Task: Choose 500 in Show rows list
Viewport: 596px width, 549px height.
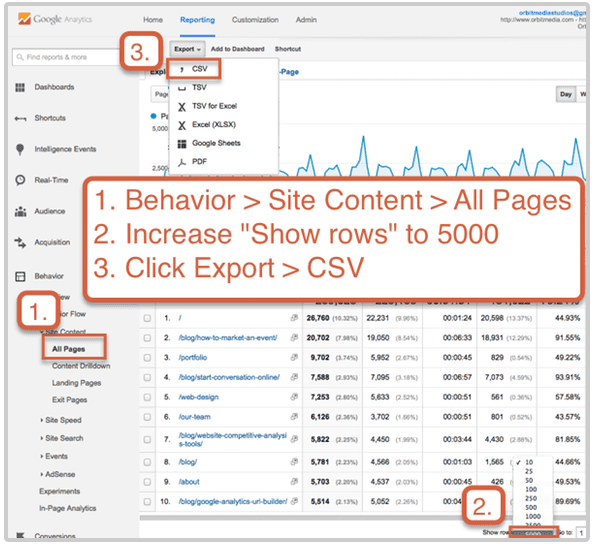Action: coord(531,508)
